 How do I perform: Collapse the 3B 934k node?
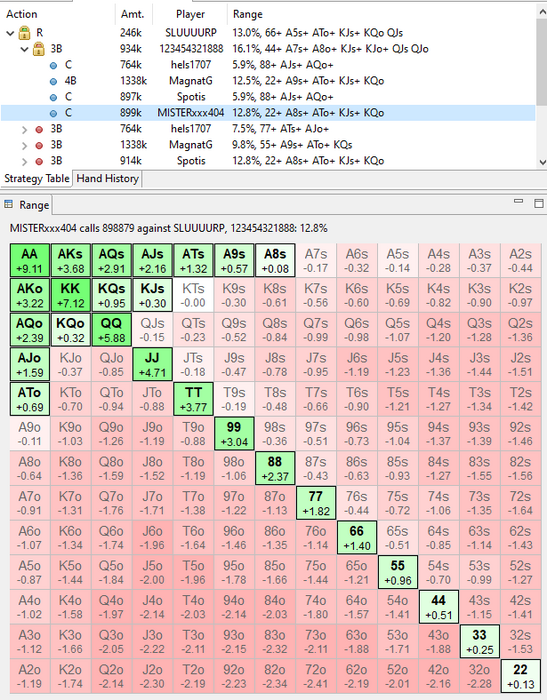(x=25, y=49)
